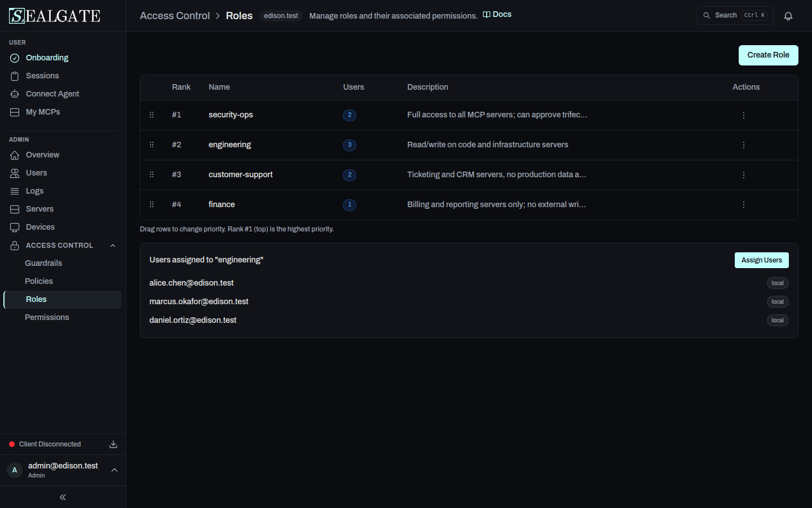
Task: Click user count badge for engineering
Action: [x=350, y=145]
